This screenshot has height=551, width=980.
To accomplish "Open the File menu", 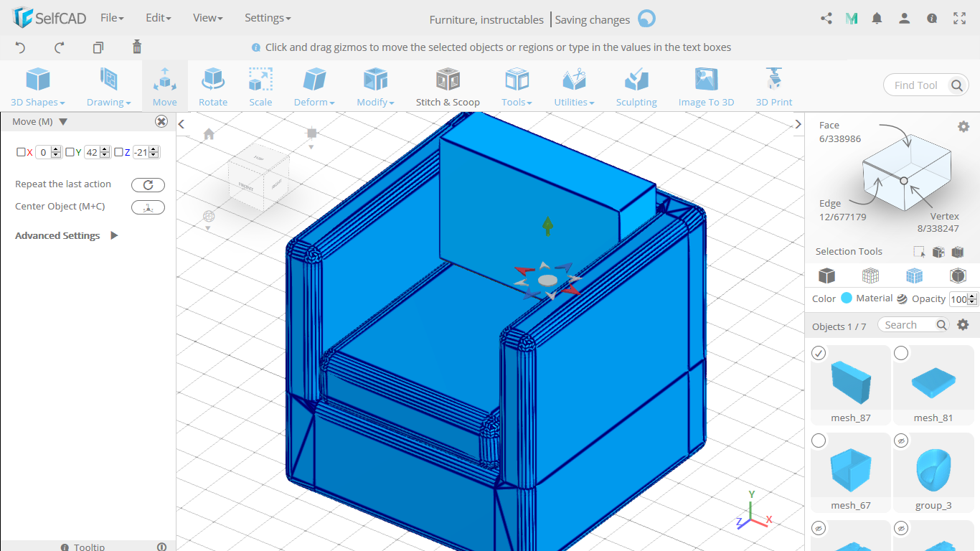I will (112, 18).
